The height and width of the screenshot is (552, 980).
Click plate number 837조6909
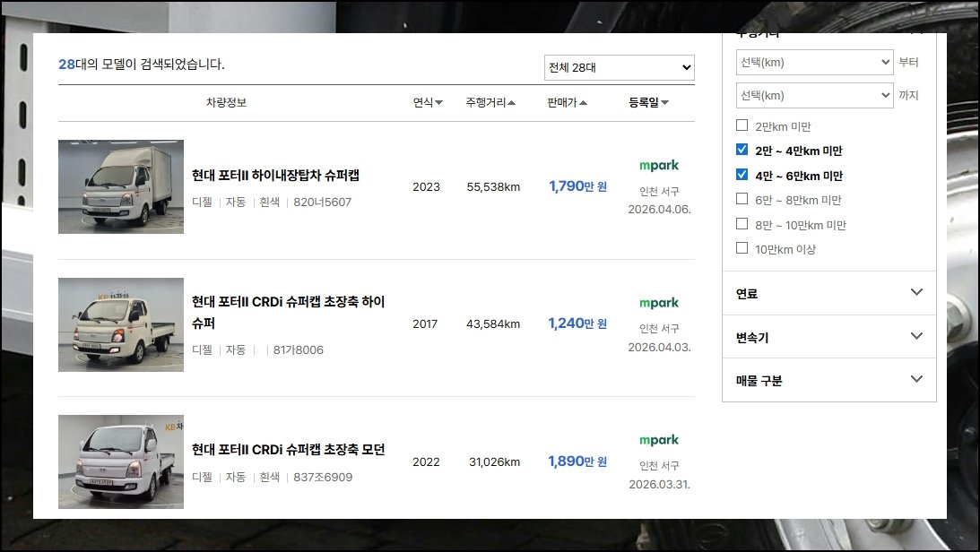323,477
